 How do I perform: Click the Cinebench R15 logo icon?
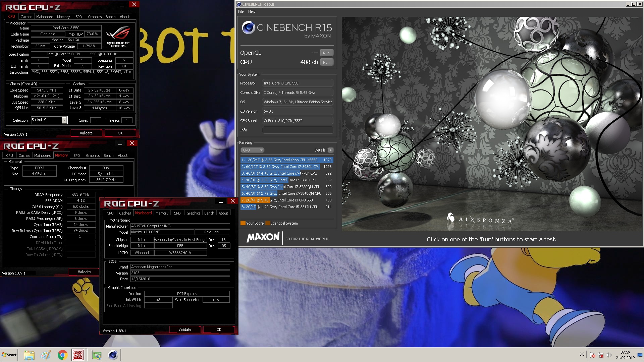tap(248, 27)
